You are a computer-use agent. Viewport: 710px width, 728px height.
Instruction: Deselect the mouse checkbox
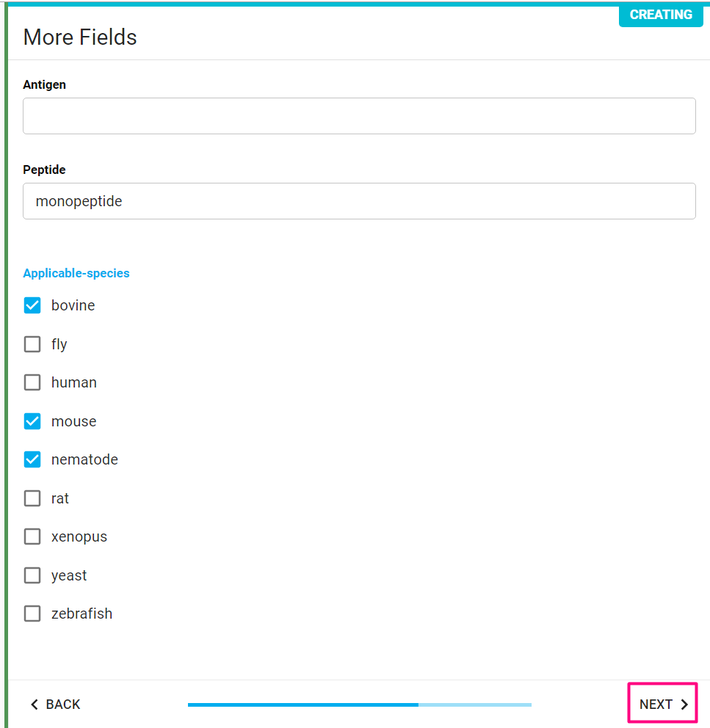tap(32, 421)
